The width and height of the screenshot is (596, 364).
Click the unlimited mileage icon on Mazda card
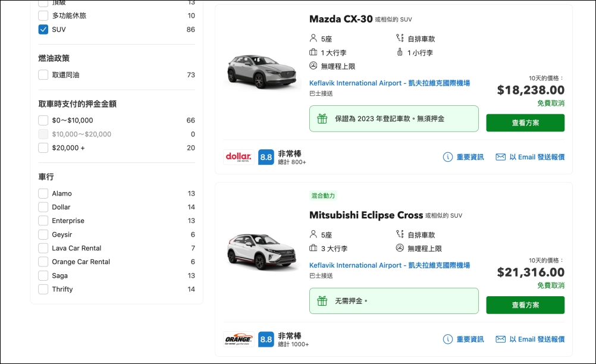point(313,66)
